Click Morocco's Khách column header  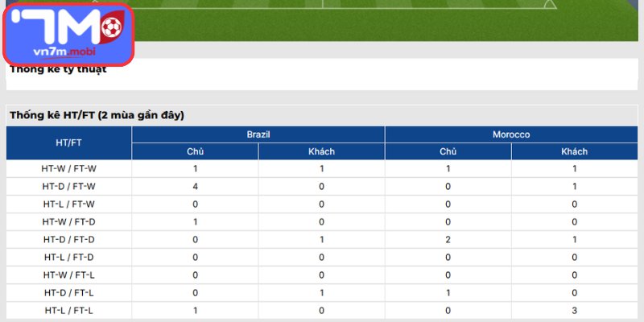tap(574, 151)
